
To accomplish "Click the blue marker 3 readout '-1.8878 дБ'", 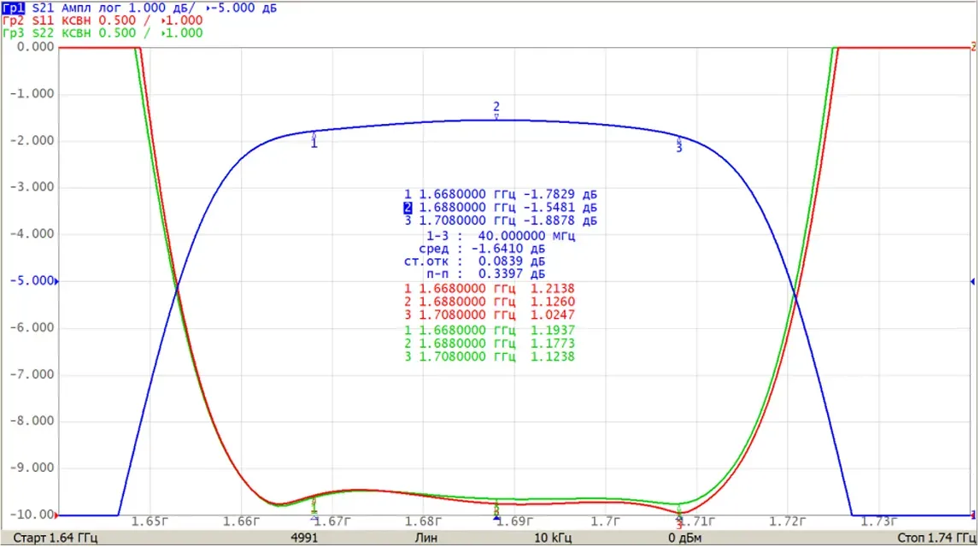I will (560, 221).
